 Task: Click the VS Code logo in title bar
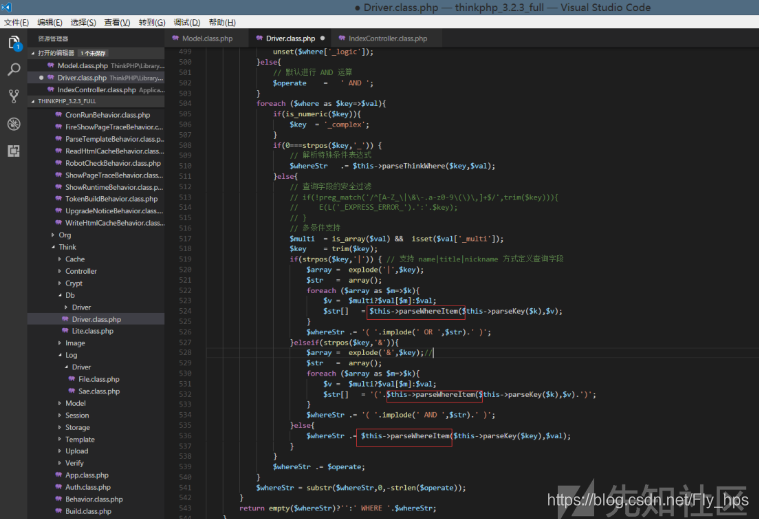pos(6,7)
